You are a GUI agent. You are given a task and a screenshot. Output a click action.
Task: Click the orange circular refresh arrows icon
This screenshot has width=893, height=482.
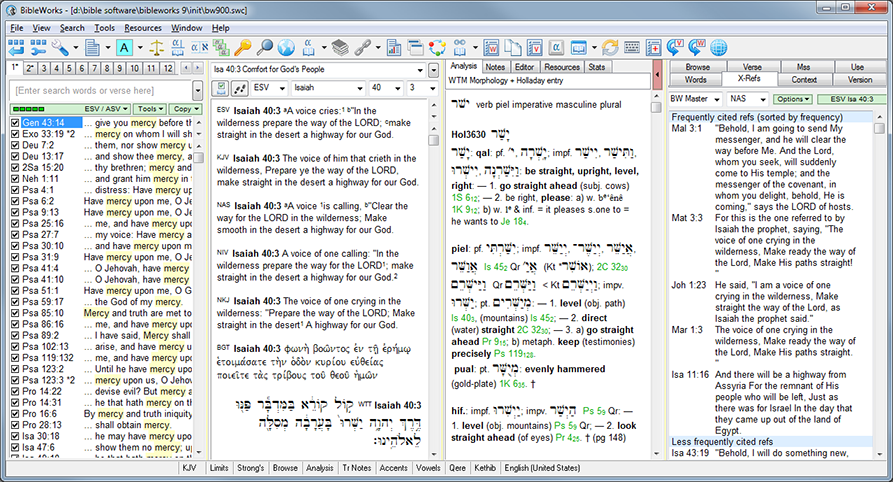[610, 47]
